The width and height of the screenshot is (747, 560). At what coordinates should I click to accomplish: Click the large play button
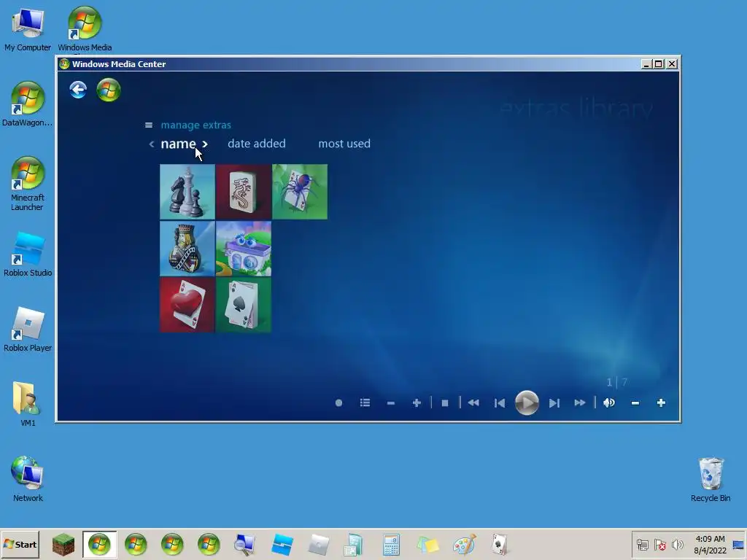(x=527, y=402)
